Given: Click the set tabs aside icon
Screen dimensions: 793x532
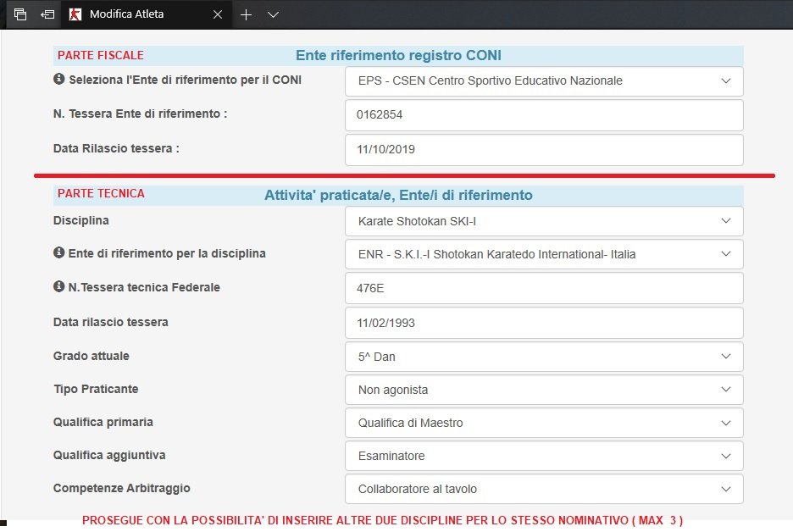Looking at the screenshot, I should pyautogui.click(x=48, y=14).
